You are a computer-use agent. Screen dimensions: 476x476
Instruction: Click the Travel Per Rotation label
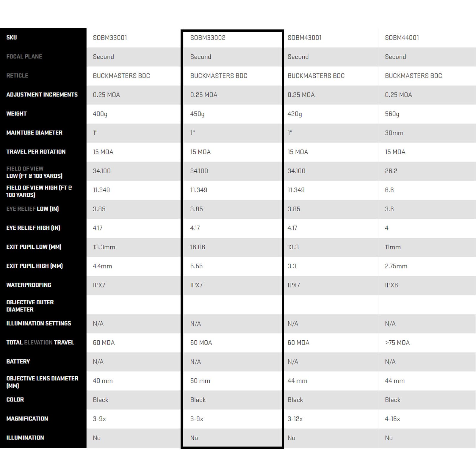coord(36,152)
